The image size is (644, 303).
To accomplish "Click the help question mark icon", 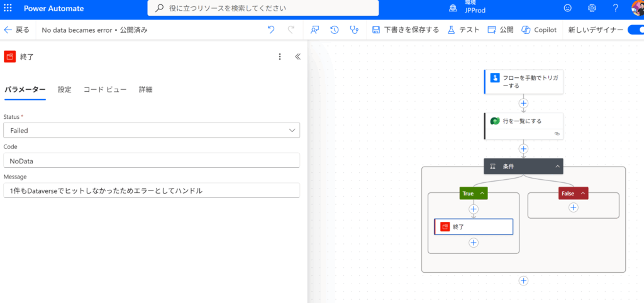I will [615, 8].
